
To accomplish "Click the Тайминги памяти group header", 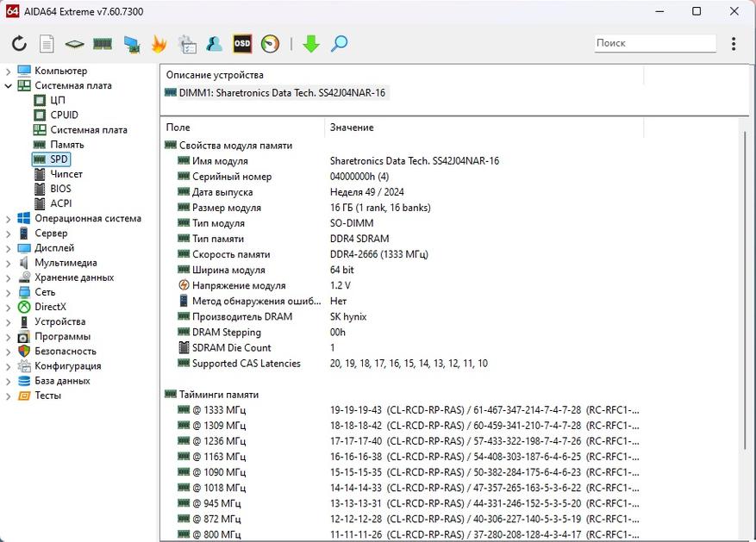I will tap(212, 395).
